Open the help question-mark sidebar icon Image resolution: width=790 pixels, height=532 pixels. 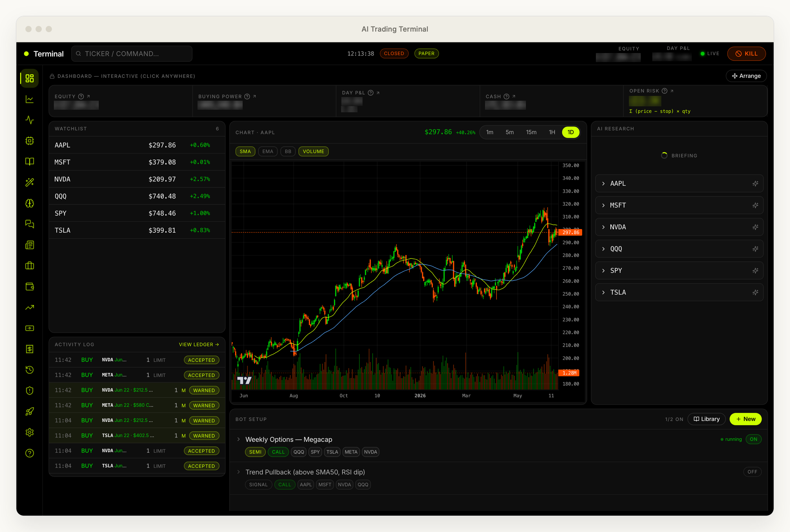click(x=30, y=453)
